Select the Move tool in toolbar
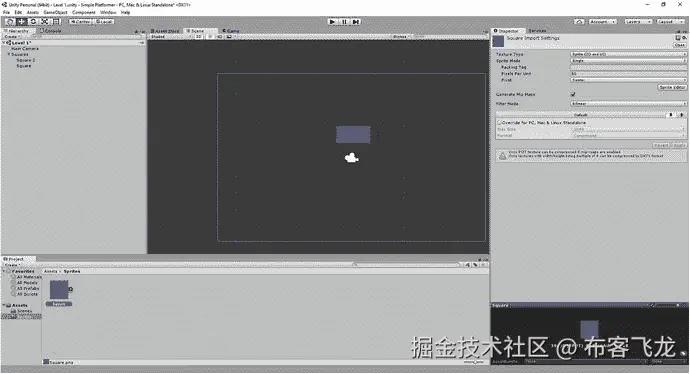The height and width of the screenshot is (374, 690). 21,21
